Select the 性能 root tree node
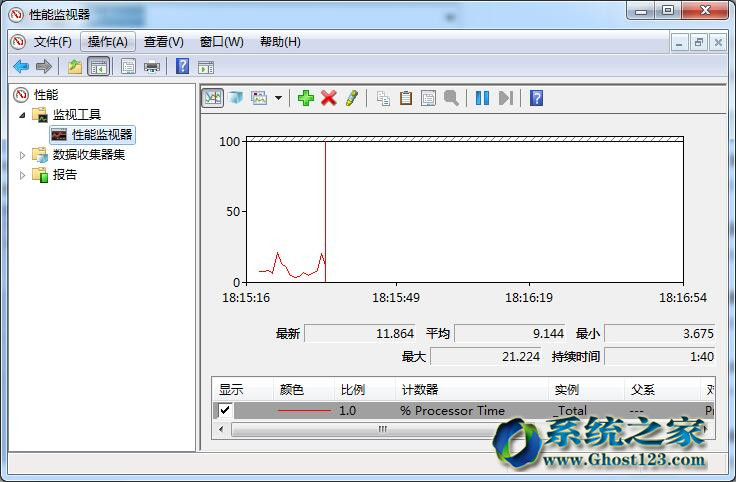 pyautogui.click(x=46, y=95)
